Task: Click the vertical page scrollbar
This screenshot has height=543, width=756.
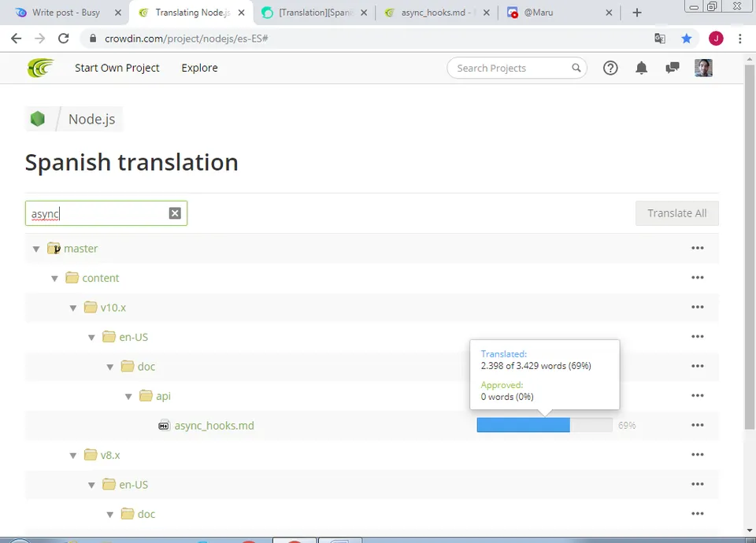Action: [x=749, y=246]
